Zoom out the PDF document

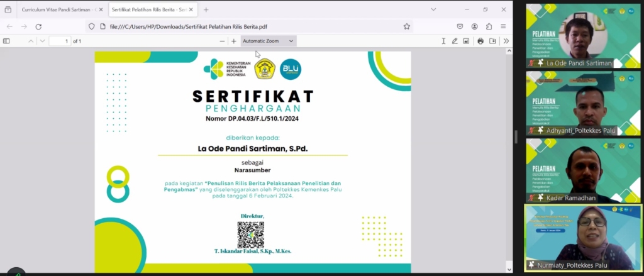[222, 41]
